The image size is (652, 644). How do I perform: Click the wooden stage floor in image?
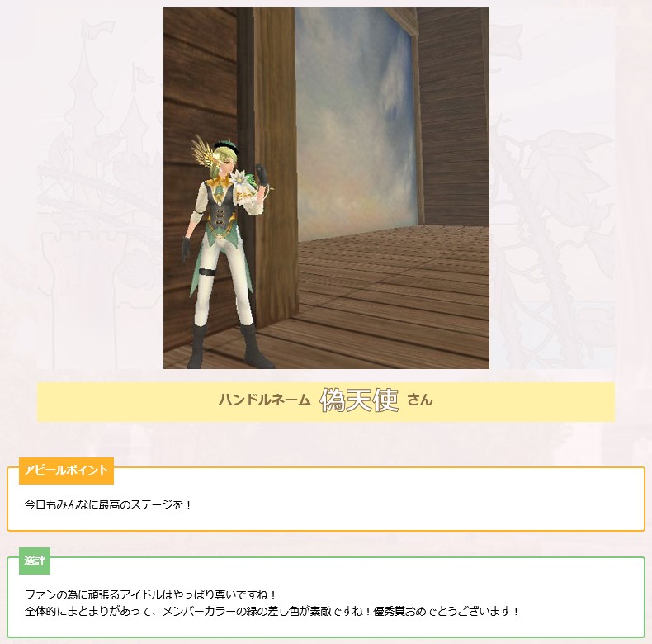tap(393, 296)
